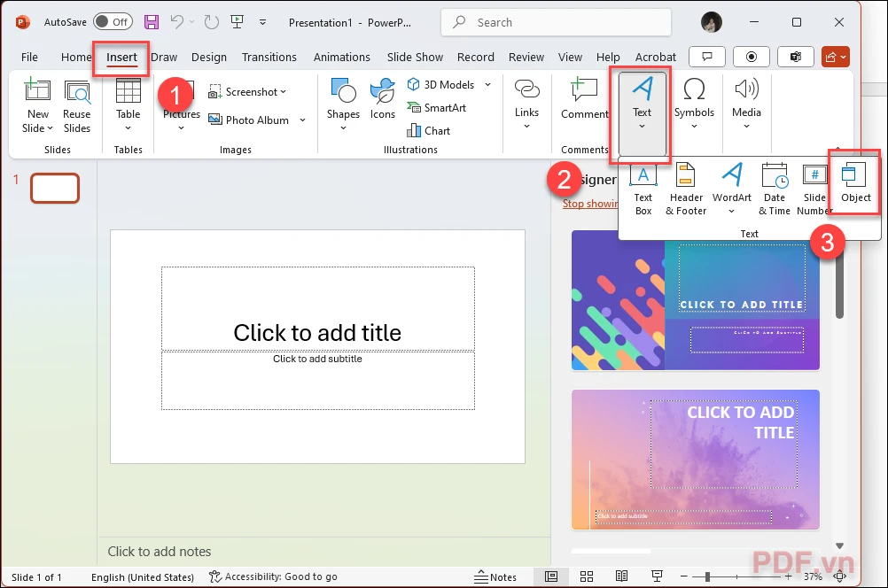Go to the Slide Show tab
This screenshot has width=888, height=588.
415,58
